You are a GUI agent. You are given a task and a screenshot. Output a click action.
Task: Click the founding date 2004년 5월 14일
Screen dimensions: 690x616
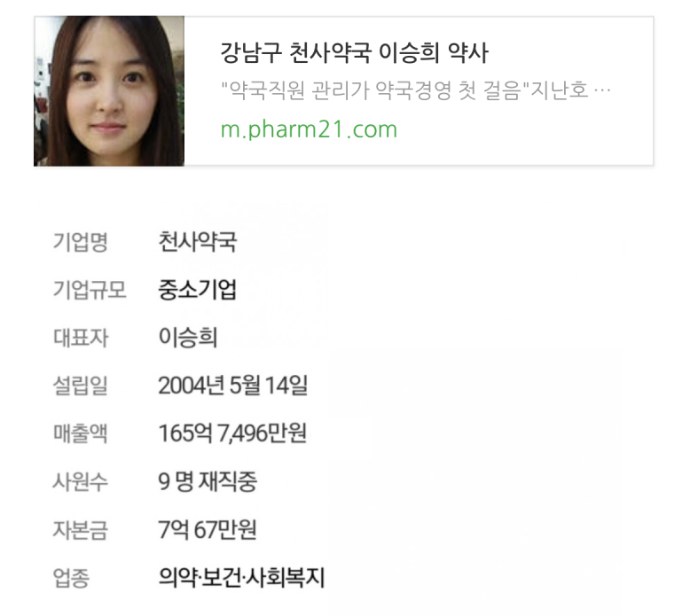tap(232, 386)
